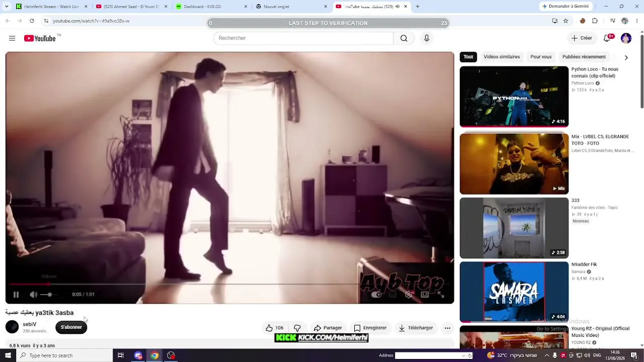
Task: Seek on the video progress bar
Action: pyautogui.click(x=229, y=284)
